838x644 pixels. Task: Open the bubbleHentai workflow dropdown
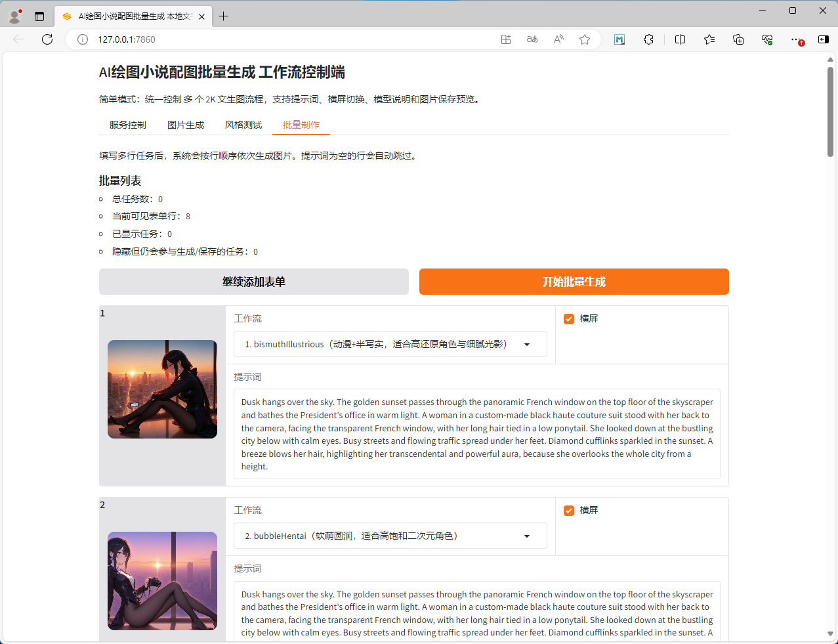tap(390, 536)
